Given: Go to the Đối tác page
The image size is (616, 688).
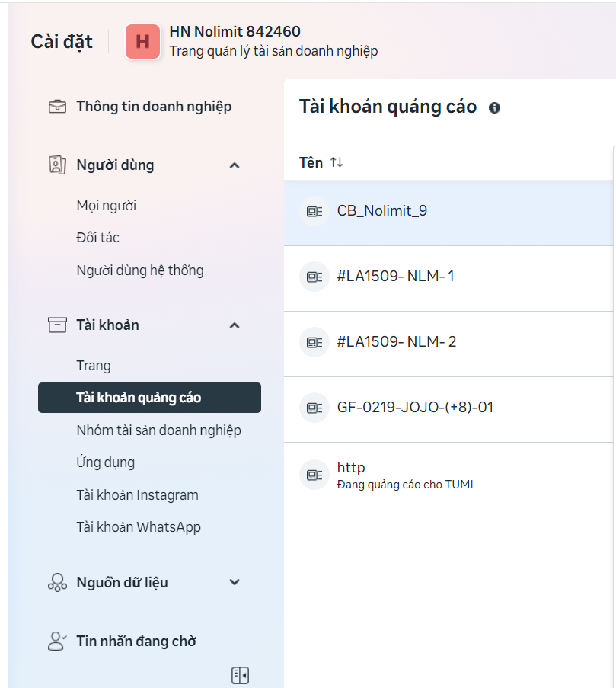Looking at the screenshot, I should 97,238.
